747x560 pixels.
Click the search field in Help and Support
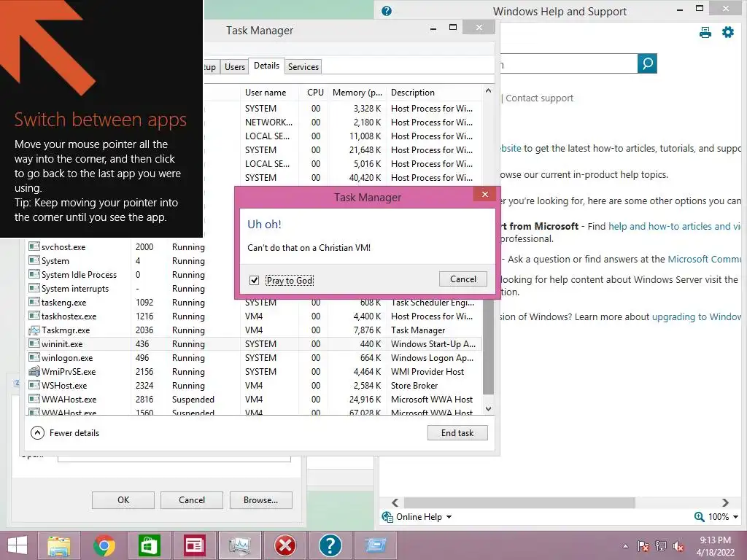[568, 63]
